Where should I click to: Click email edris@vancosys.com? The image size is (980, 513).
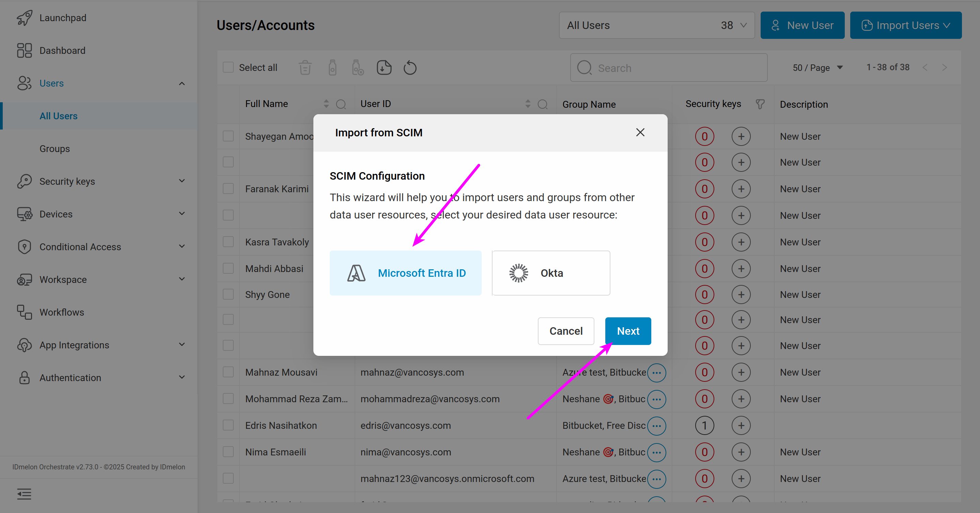[406, 425]
